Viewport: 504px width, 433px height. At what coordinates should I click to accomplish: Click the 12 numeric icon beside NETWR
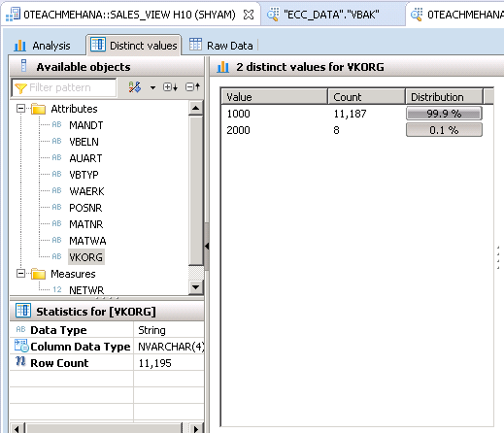[57, 289]
